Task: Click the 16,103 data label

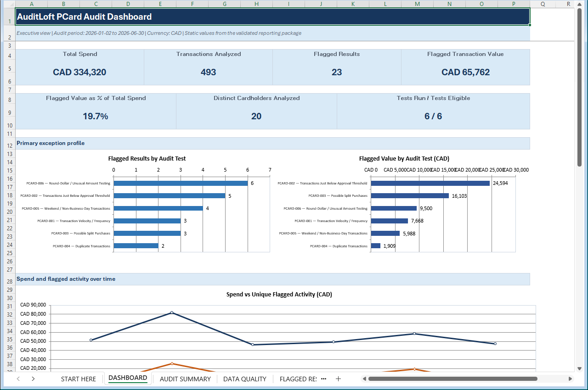Action: [x=459, y=196]
